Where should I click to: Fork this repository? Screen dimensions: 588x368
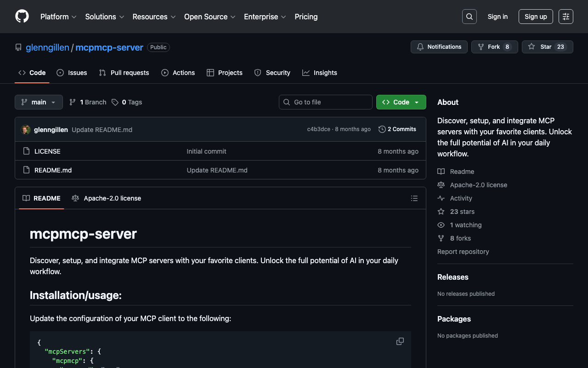(494, 47)
